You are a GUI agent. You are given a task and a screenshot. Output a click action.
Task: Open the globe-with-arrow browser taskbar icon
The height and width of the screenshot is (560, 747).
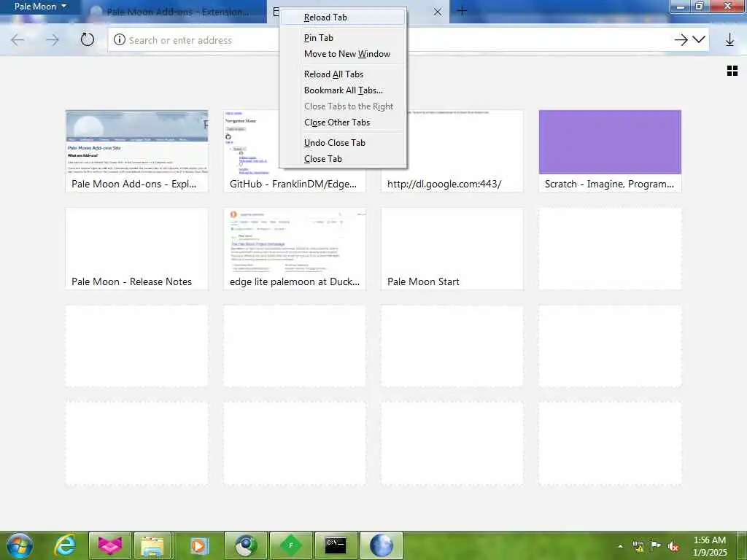pyautogui.click(x=245, y=545)
